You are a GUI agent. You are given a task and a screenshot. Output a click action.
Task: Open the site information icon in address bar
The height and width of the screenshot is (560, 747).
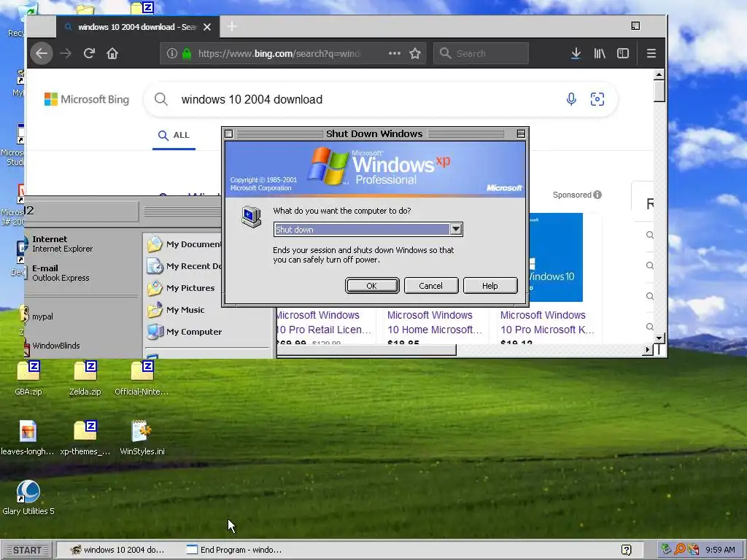(172, 53)
